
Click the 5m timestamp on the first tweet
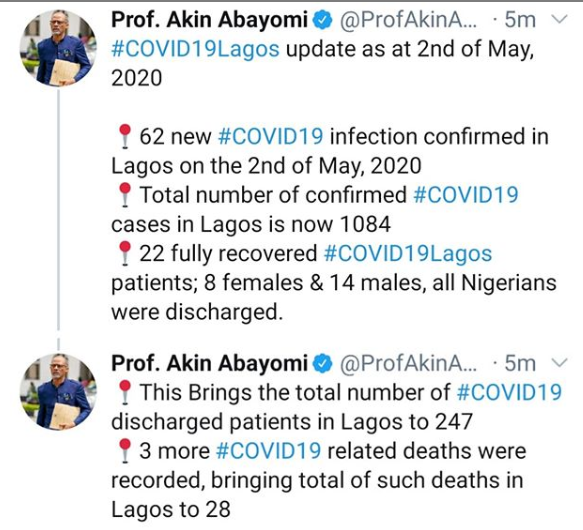click(x=520, y=20)
